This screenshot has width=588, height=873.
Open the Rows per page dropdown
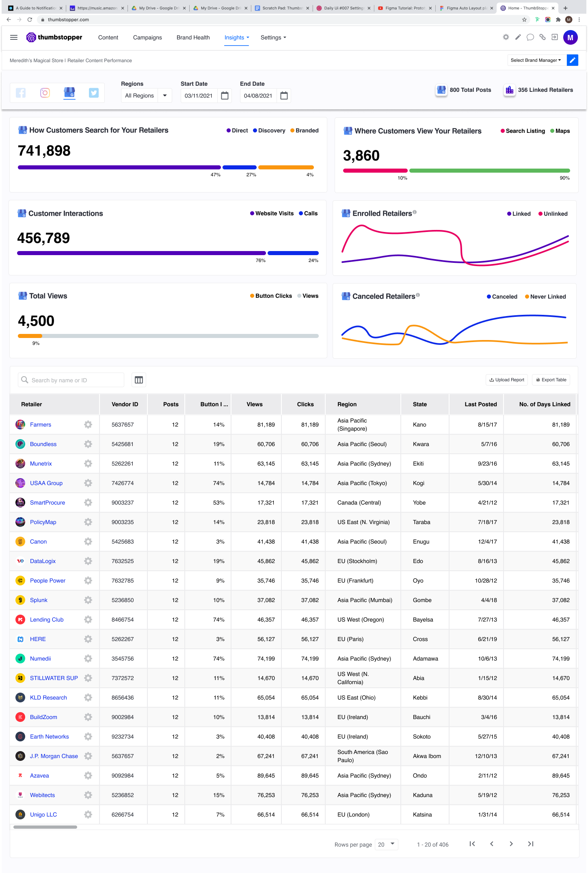pyautogui.click(x=386, y=844)
